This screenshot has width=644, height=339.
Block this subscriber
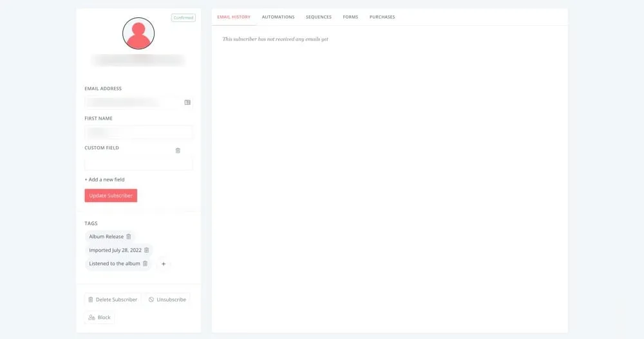100,317
